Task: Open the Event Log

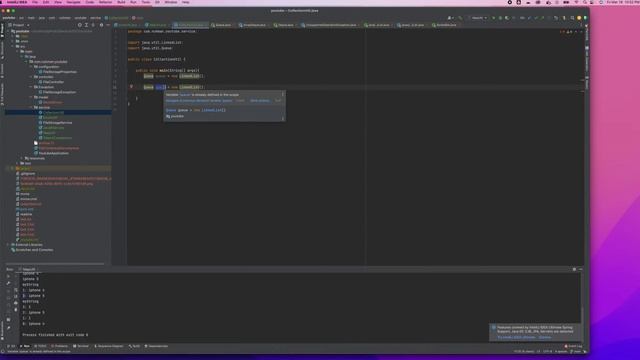Action: tap(573, 346)
